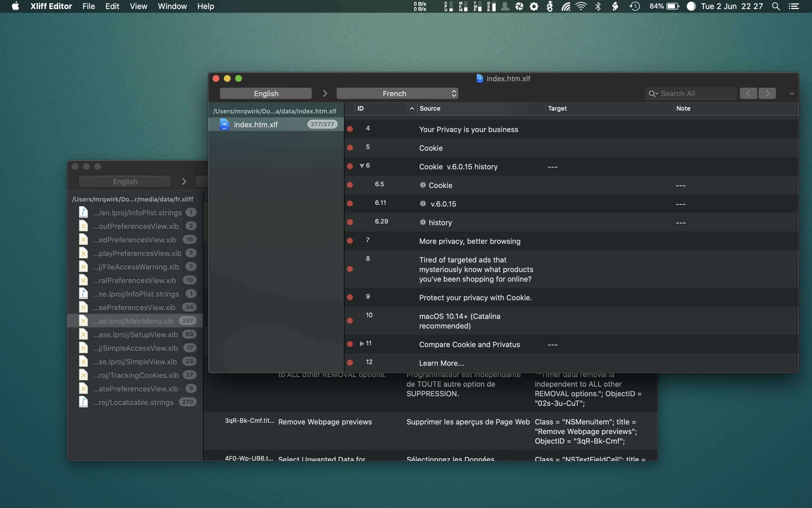Click the xib icon for ...j/FileAccessWarning.xib

[x=83, y=267]
